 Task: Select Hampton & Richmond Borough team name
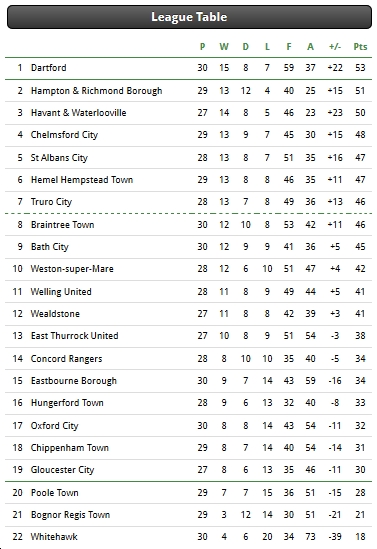click(x=97, y=91)
